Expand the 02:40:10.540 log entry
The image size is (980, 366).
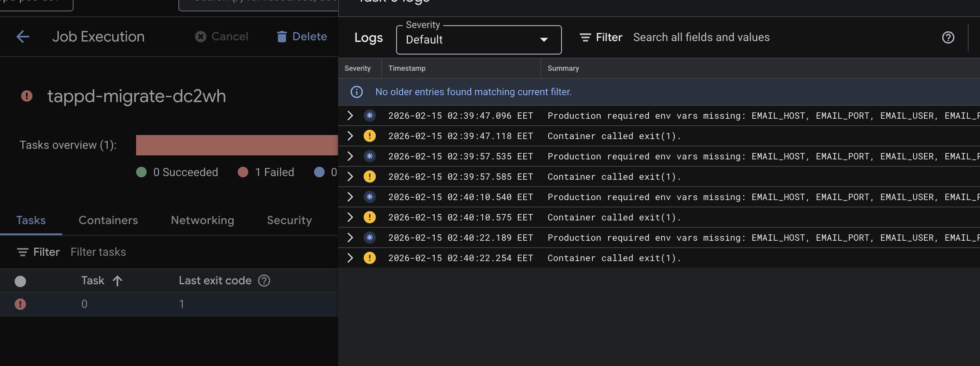350,197
